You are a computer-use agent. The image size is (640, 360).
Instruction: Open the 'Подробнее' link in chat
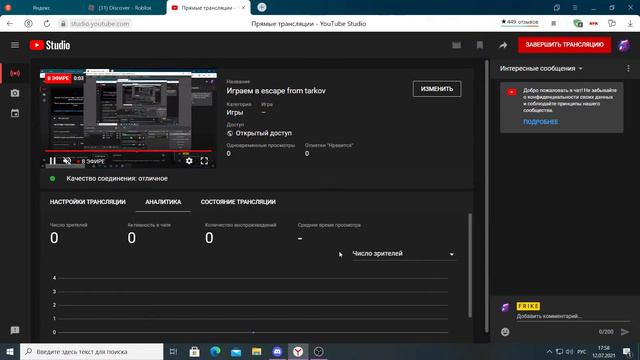coord(540,122)
